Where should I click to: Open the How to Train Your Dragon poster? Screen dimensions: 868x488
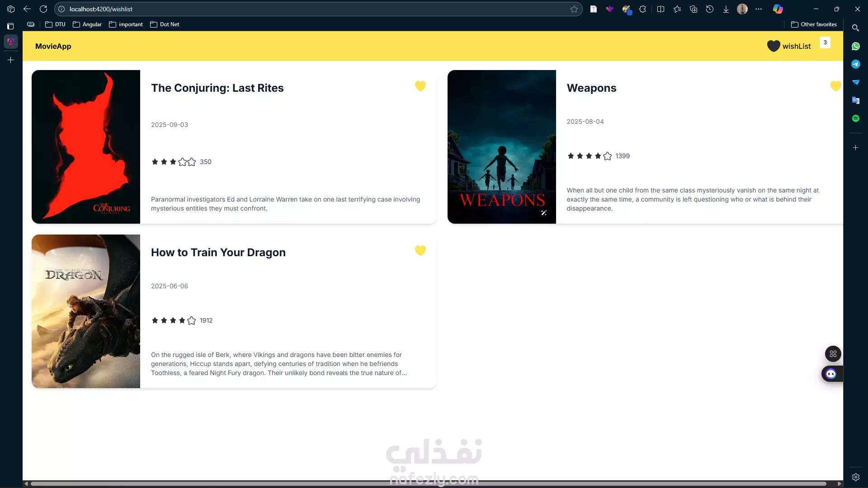pyautogui.click(x=86, y=311)
